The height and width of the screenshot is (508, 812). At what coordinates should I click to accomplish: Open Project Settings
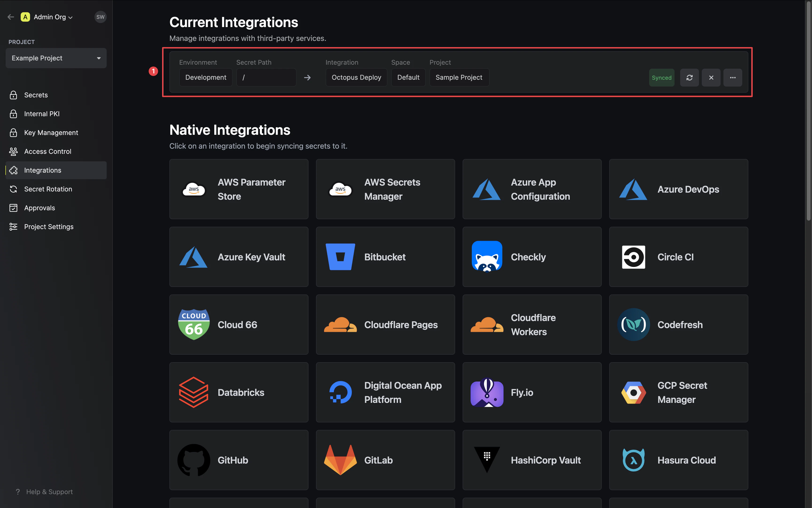coord(56,227)
